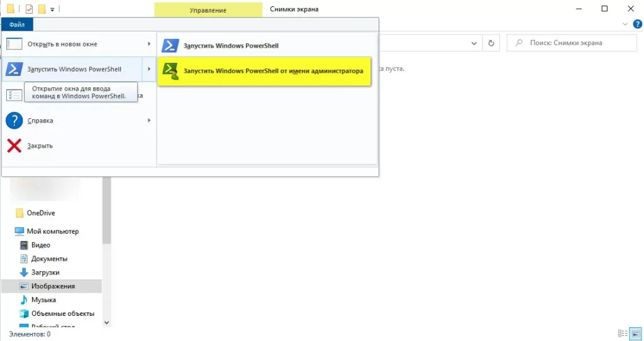Expand the Открыть в новом окне submenu arrow
Viewport: 644px width, 341px height.
tap(149, 43)
